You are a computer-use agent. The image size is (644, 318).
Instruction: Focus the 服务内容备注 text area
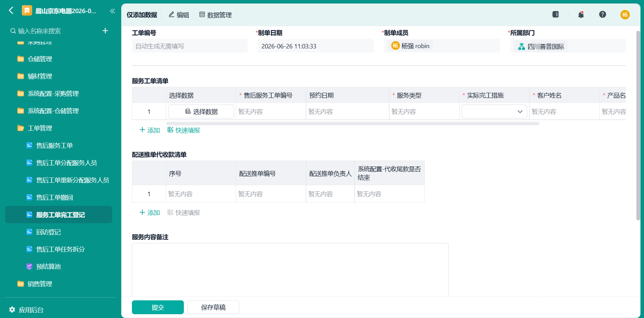pos(290,270)
